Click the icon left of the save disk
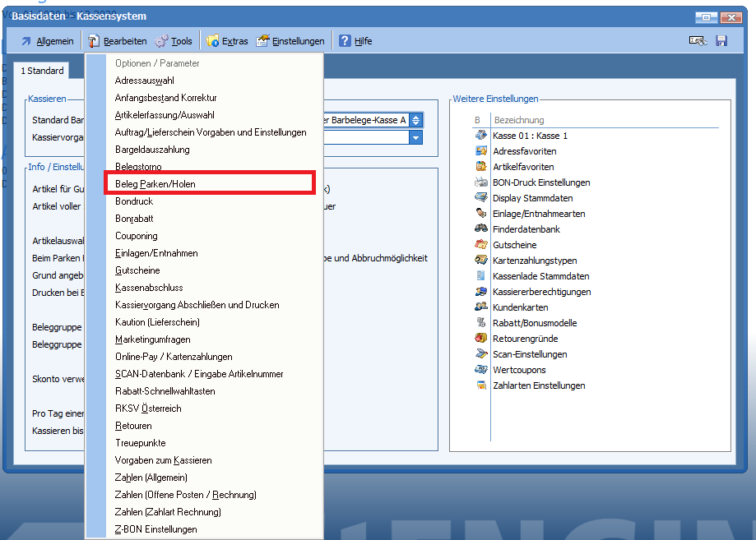 click(697, 41)
